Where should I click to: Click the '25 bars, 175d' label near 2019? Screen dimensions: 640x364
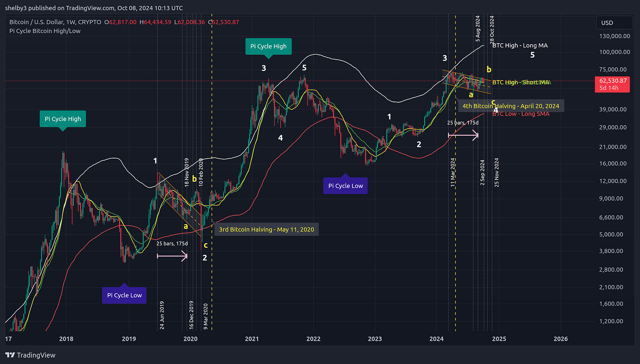[172, 243]
